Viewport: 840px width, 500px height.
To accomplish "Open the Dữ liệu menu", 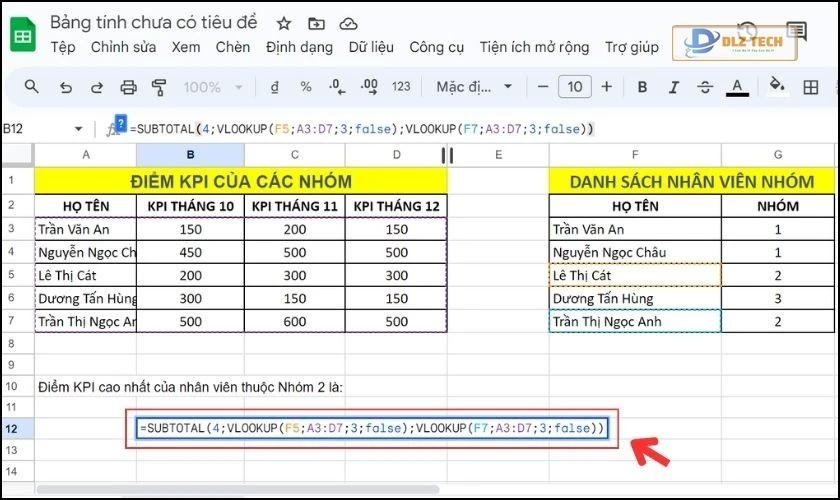I will (372, 47).
